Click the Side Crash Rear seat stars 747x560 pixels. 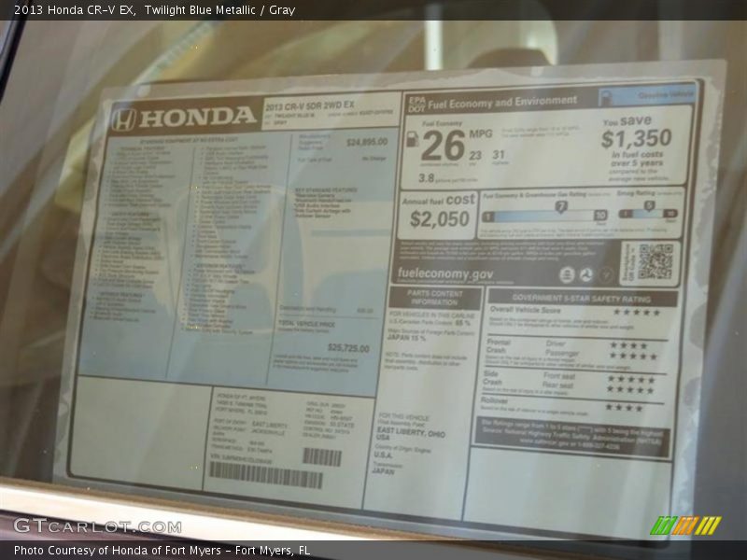[630, 390]
